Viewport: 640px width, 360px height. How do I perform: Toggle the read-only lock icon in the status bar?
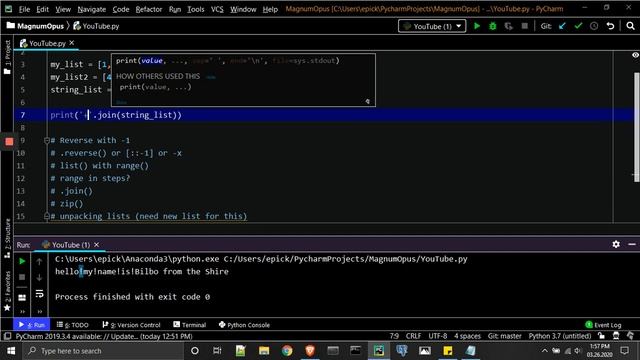601,336
